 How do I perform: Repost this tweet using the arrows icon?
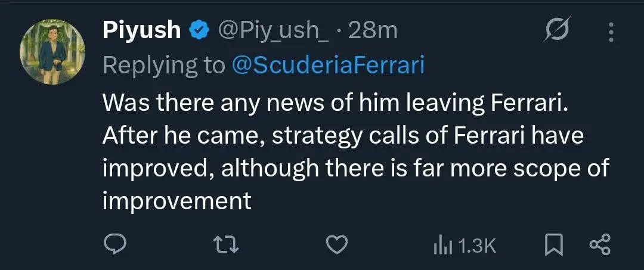click(x=227, y=245)
